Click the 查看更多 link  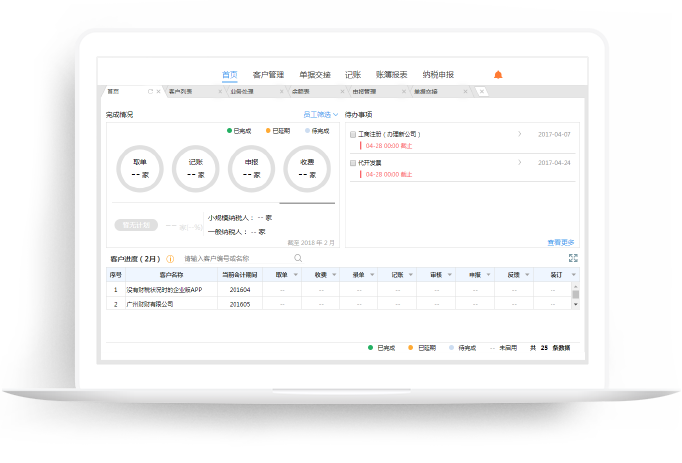coord(561,242)
